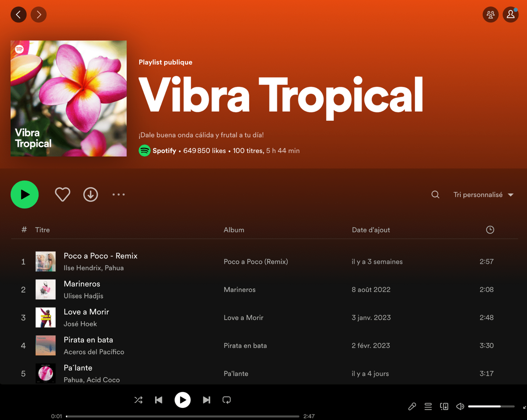Adjust the volume slider

491,407
